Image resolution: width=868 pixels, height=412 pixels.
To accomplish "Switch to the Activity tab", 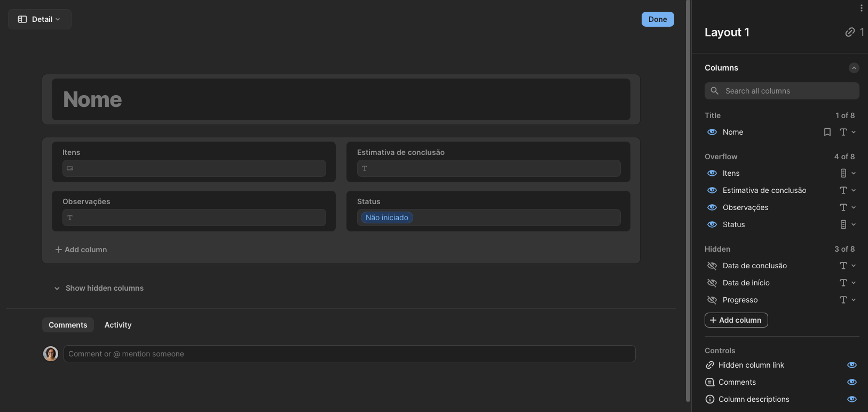I will coord(118,325).
